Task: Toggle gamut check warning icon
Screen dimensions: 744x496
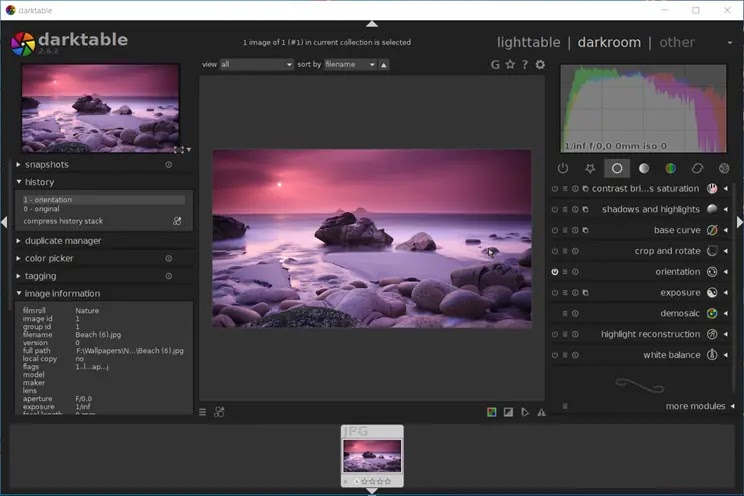Action: click(x=541, y=412)
